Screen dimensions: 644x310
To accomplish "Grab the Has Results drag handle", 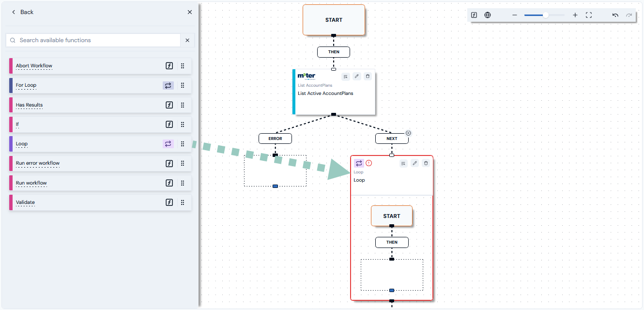I will click(x=183, y=105).
